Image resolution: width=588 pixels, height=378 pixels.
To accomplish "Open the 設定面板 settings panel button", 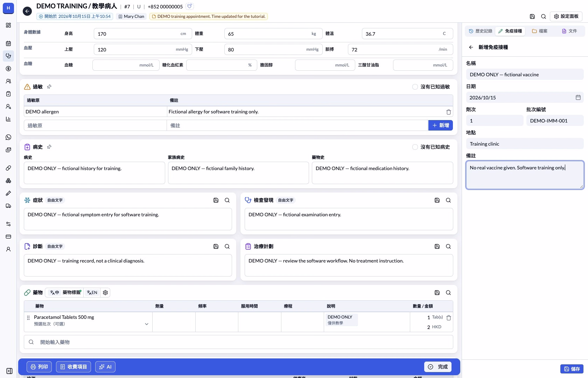I will point(566,16).
